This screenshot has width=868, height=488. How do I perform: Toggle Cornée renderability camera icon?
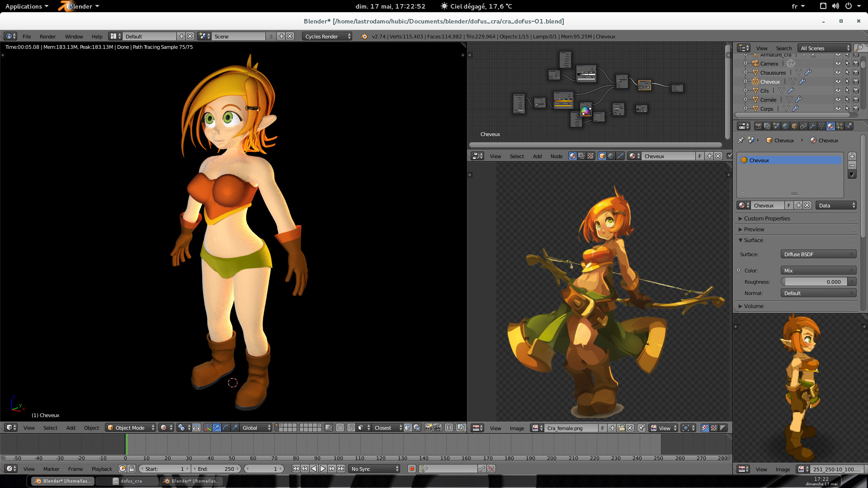tap(855, 99)
